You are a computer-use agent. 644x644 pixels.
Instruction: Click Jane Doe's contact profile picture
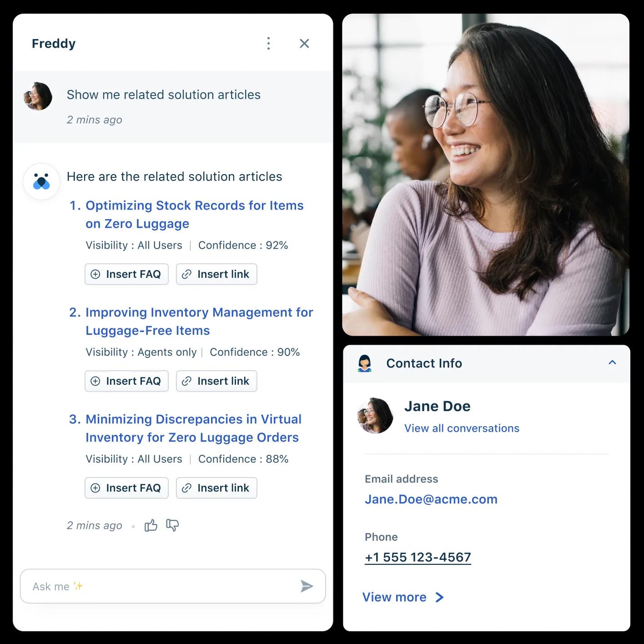(375, 416)
